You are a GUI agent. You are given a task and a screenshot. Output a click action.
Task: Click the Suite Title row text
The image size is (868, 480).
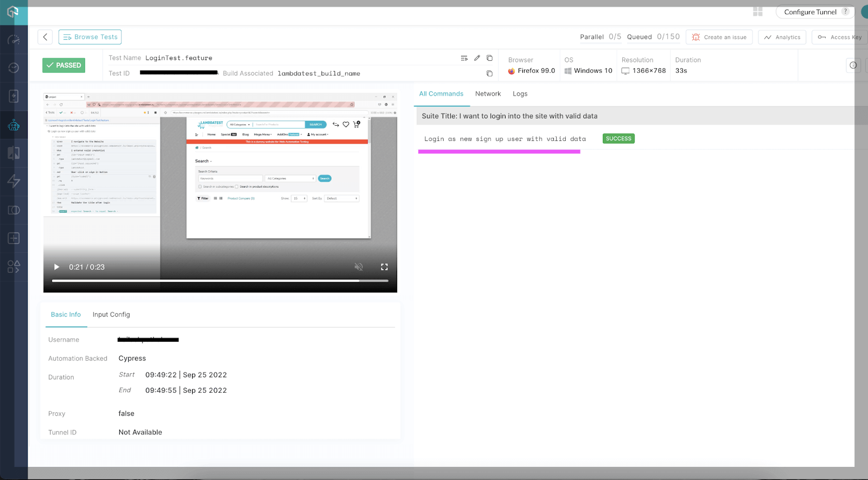click(x=509, y=116)
